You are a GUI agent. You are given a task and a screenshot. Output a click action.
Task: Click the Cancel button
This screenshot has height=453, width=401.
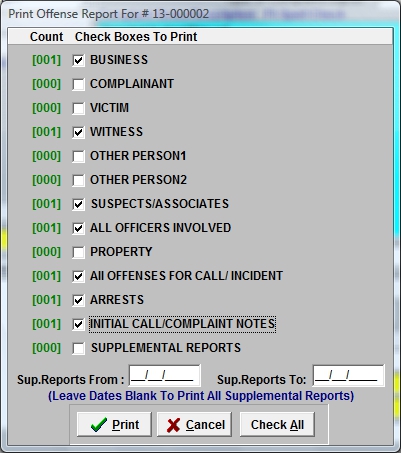(x=194, y=424)
